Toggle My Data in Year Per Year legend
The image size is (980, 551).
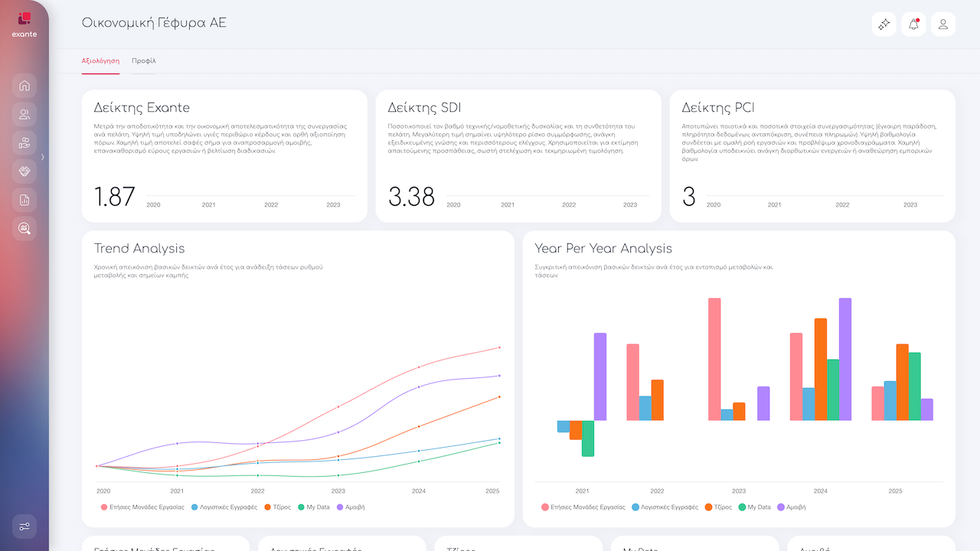pos(753,507)
